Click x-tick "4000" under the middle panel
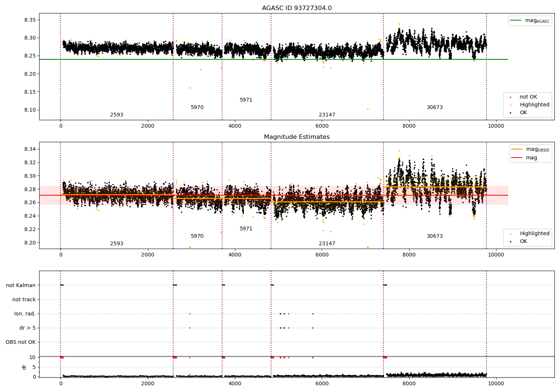The height and width of the screenshot is (392, 560). click(235, 255)
